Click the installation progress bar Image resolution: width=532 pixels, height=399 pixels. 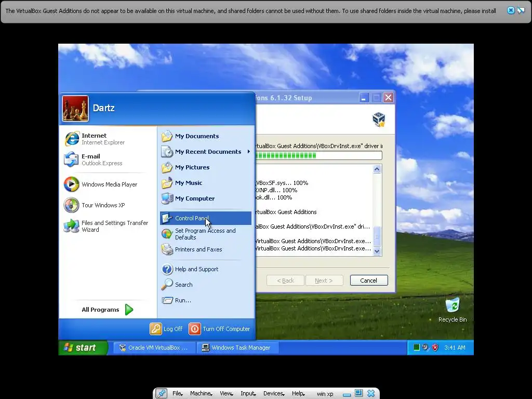click(x=318, y=155)
